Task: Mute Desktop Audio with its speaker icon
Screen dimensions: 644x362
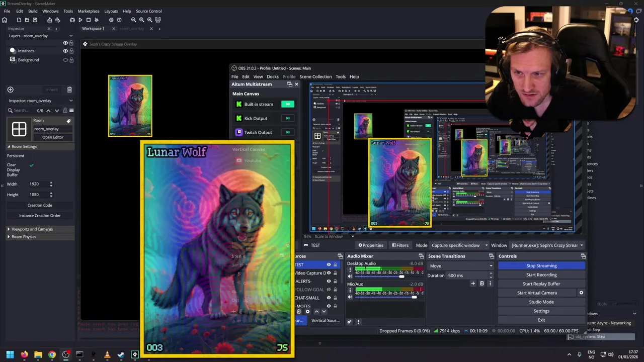Action: point(350,276)
